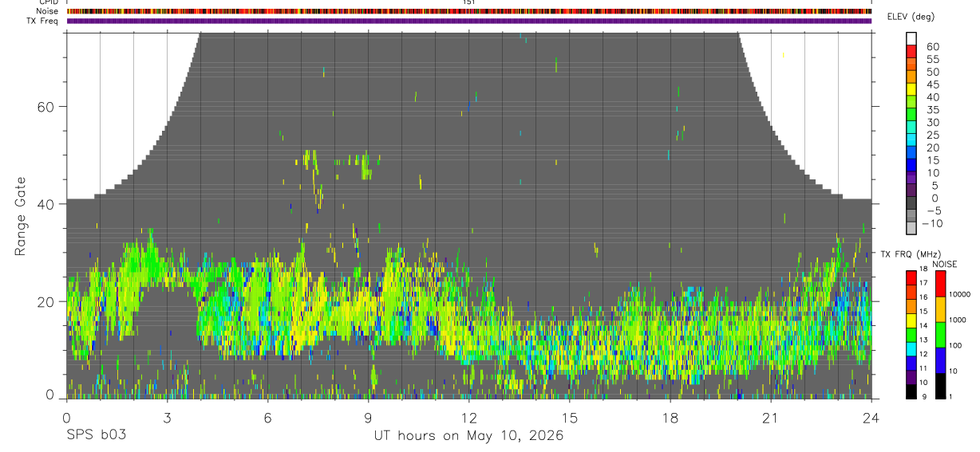The height and width of the screenshot is (452, 980).
Task: Click the "ELEV (deg)" colorbar title
Action: pos(911,17)
